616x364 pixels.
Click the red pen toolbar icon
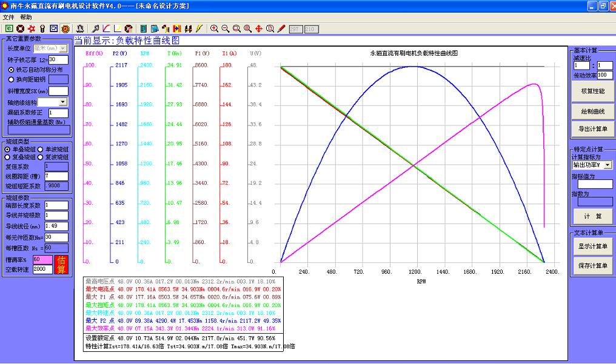[x=281, y=28]
